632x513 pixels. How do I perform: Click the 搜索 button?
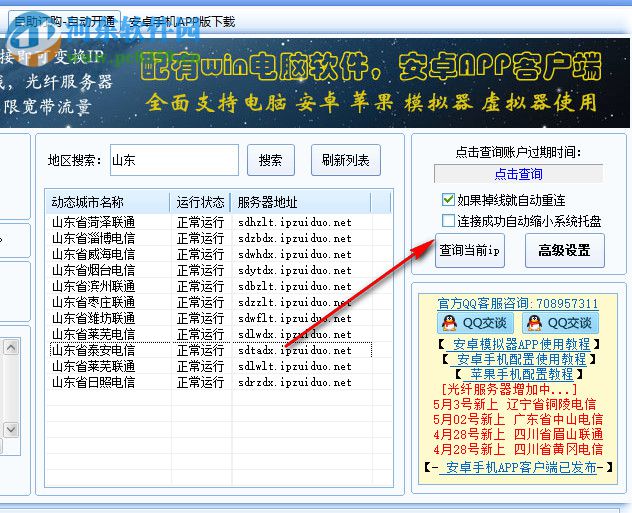tap(270, 160)
